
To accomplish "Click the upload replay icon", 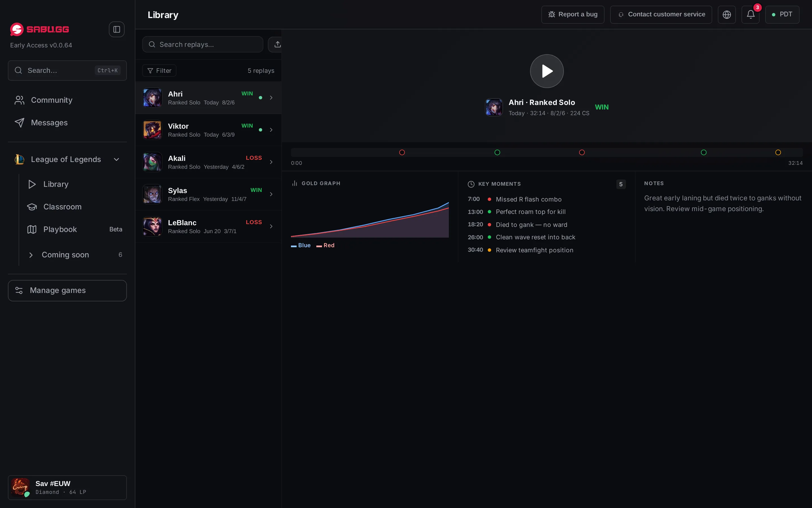I will point(277,44).
